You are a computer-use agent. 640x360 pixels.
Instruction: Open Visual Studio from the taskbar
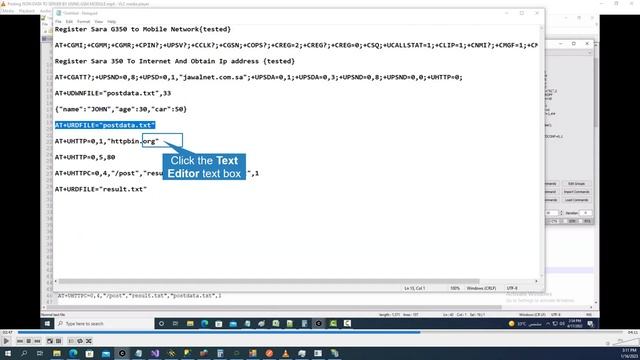tap(155, 353)
